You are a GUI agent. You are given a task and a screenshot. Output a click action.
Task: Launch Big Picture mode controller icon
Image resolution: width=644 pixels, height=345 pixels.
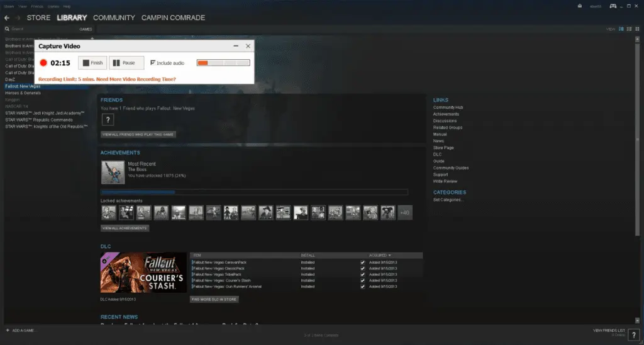pos(613,6)
